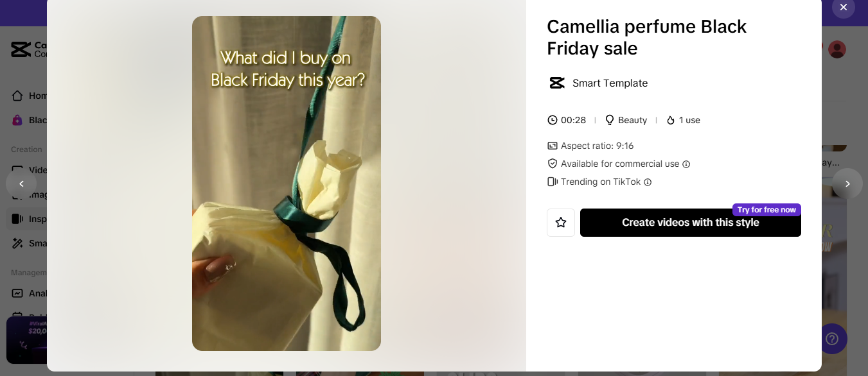The height and width of the screenshot is (376, 868).
Task: Click Create videos with this style
Action: pyautogui.click(x=691, y=223)
